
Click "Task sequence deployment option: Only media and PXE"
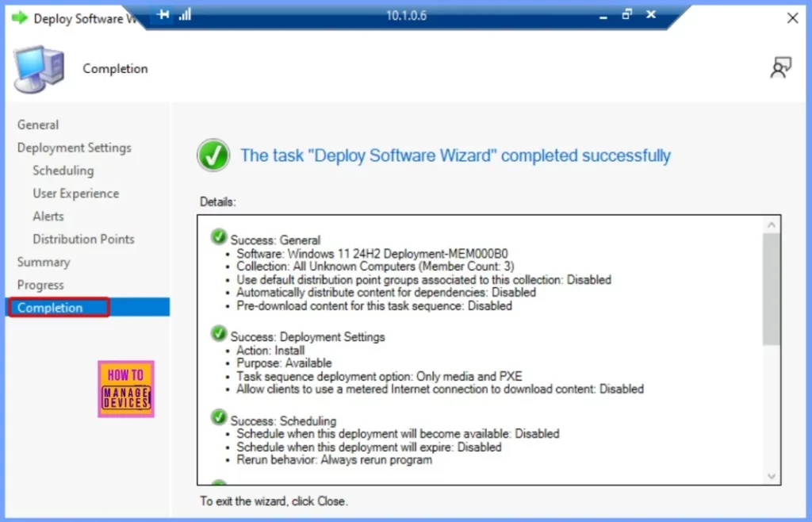[379, 377]
